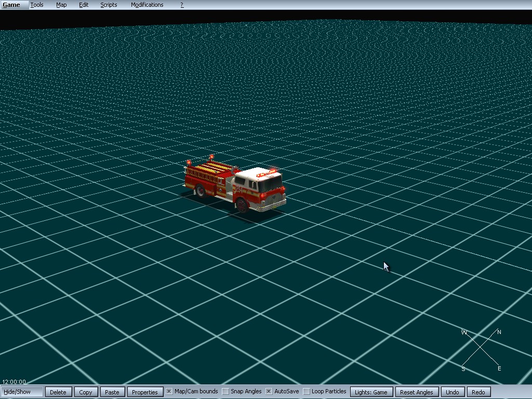
Task: Toggle the Map/Cam bounds checkbox
Action: 169,392
